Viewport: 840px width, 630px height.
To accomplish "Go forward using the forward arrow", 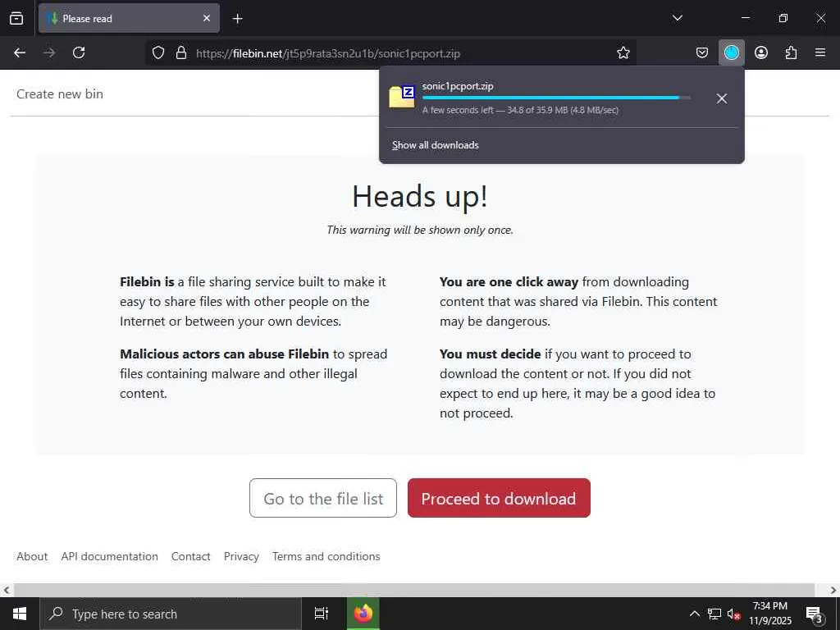I will click(x=49, y=52).
